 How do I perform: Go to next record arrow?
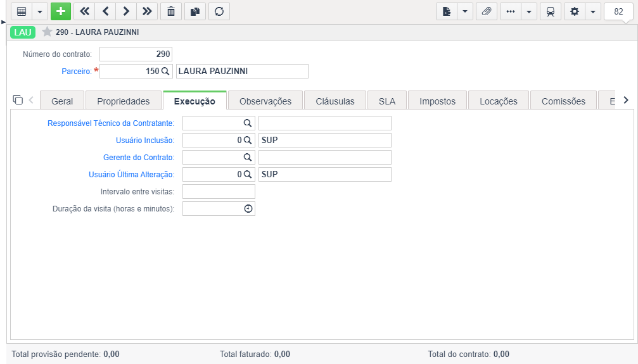tap(126, 11)
